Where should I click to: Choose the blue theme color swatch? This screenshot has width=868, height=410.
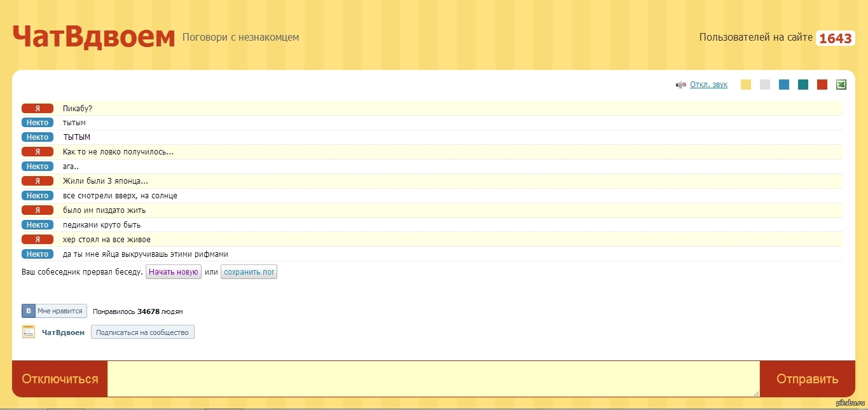784,85
